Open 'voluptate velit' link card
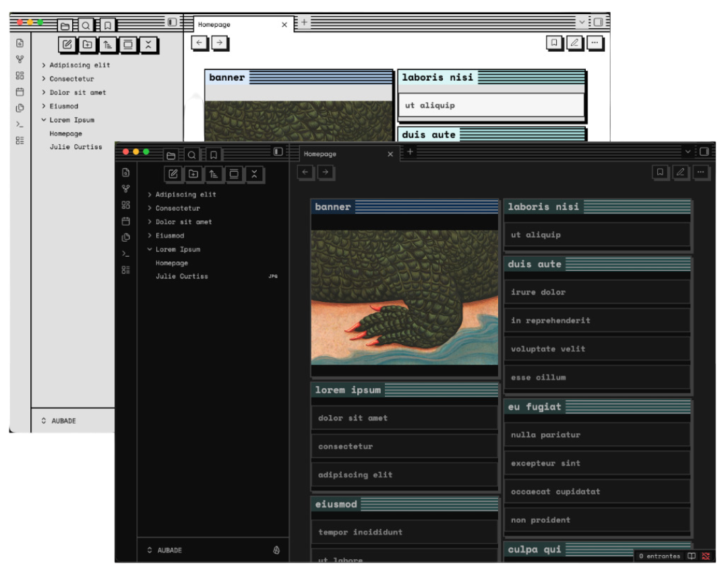This screenshot has height=576, width=728. click(597, 349)
